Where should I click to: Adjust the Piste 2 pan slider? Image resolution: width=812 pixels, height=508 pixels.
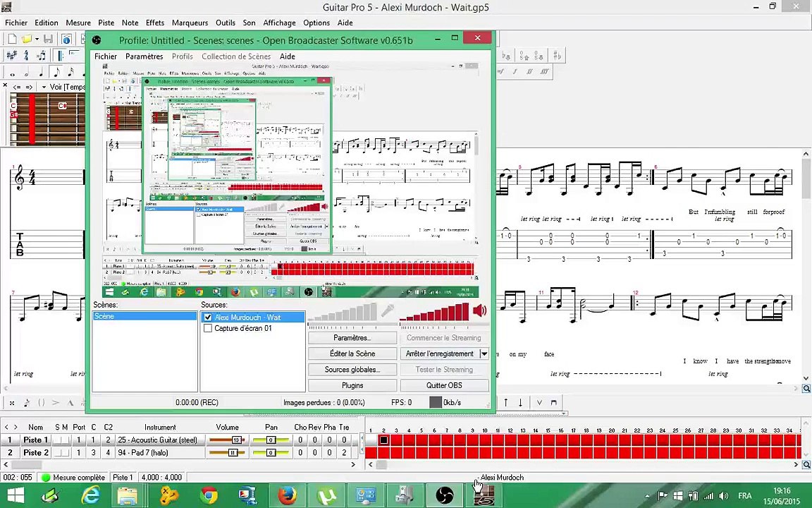(x=271, y=452)
